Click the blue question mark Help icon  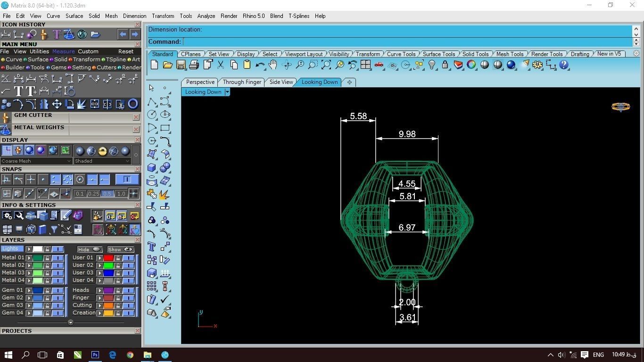click(564, 65)
